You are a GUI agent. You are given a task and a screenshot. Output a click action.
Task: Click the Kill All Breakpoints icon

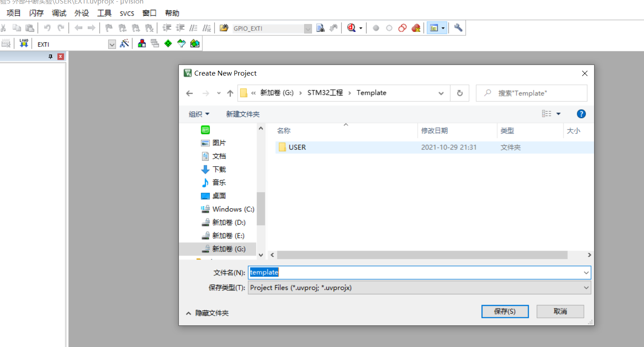[416, 28]
